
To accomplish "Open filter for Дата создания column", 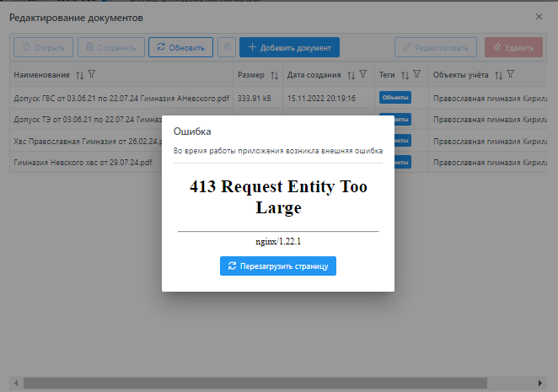I will click(362, 75).
